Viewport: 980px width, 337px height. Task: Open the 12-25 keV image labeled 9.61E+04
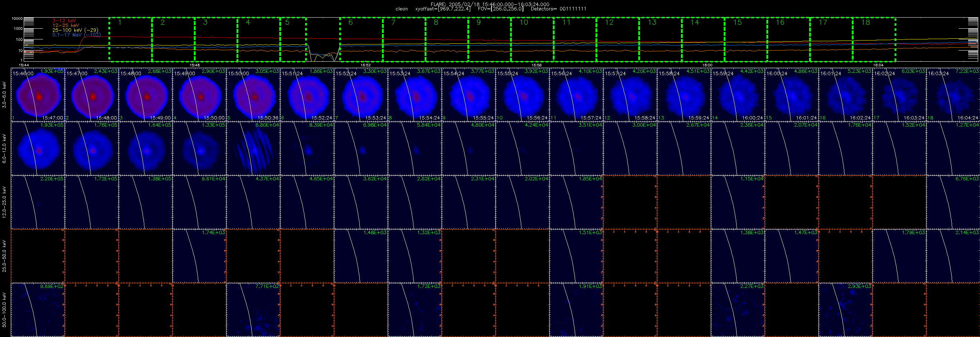point(199,202)
